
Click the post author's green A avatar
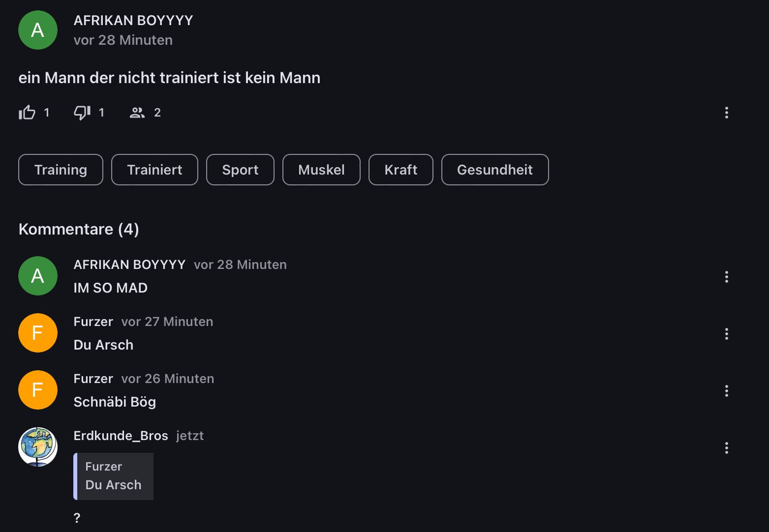[x=38, y=30]
